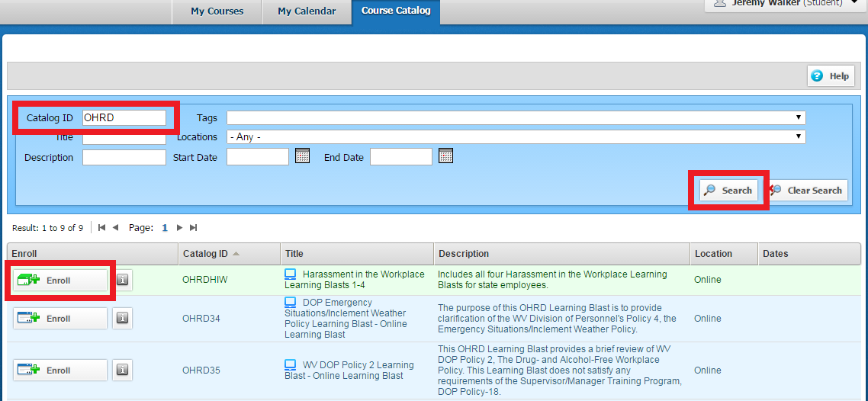Go to the previous results page
The height and width of the screenshot is (401, 868).
click(115, 227)
